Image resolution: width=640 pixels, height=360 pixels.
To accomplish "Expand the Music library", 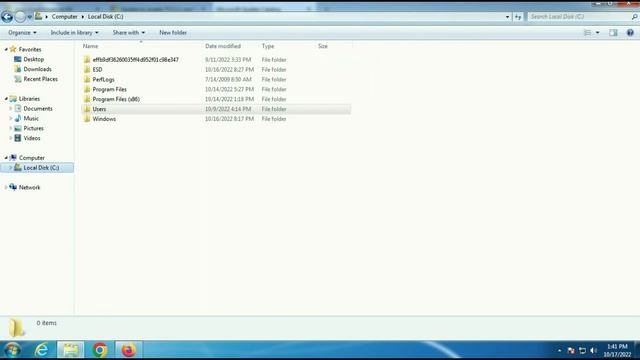I will [11, 118].
